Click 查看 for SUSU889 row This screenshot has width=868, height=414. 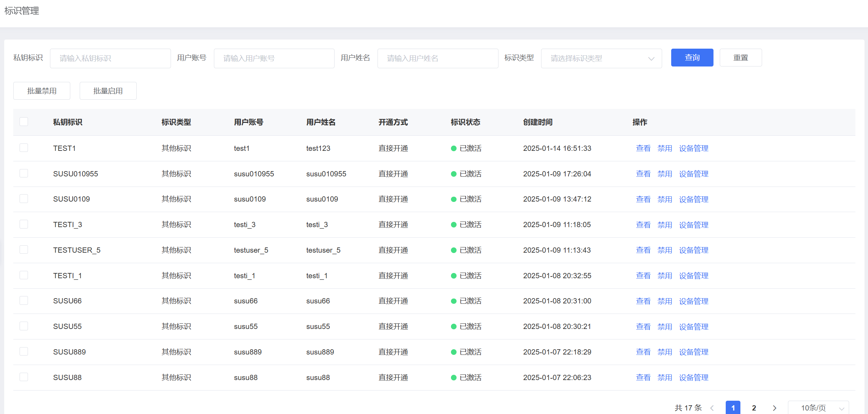click(643, 352)
